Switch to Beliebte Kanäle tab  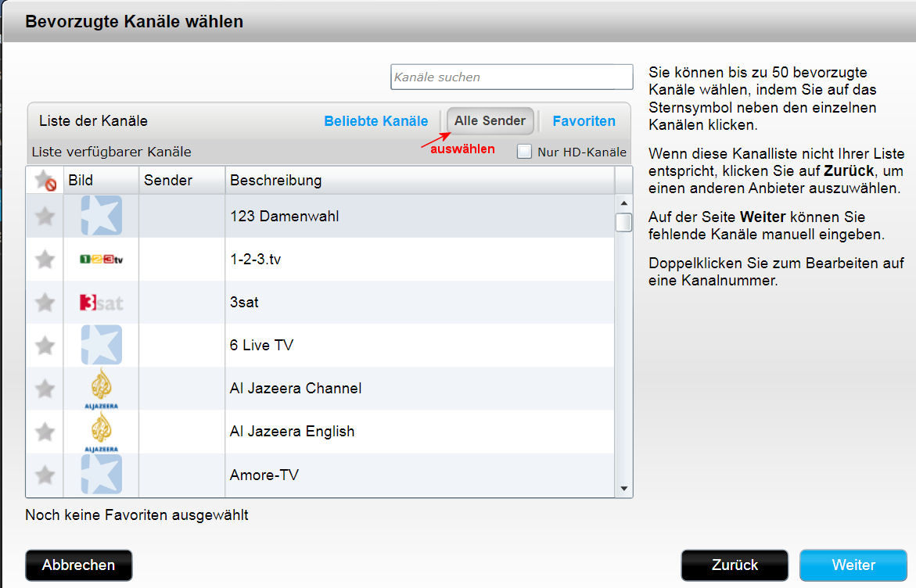[x=376, y=121]
